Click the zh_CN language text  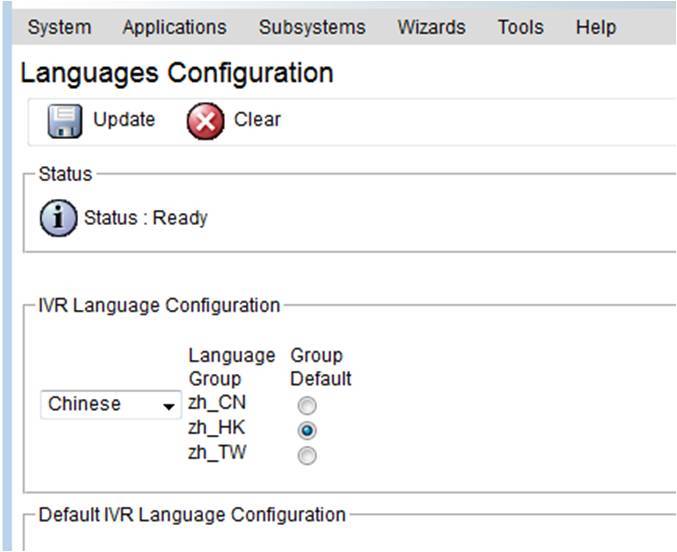pyautogui.click(x=217, y=403)
